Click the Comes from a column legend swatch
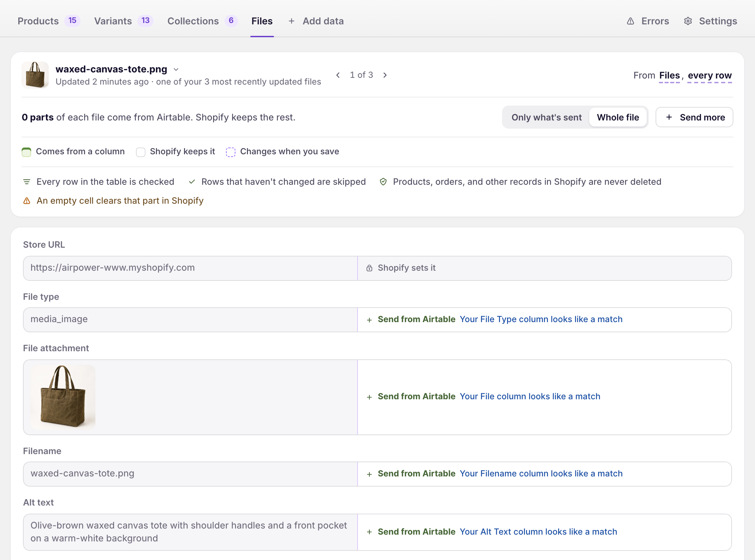Screen dimensions: 755x560 tap(26, 152)
